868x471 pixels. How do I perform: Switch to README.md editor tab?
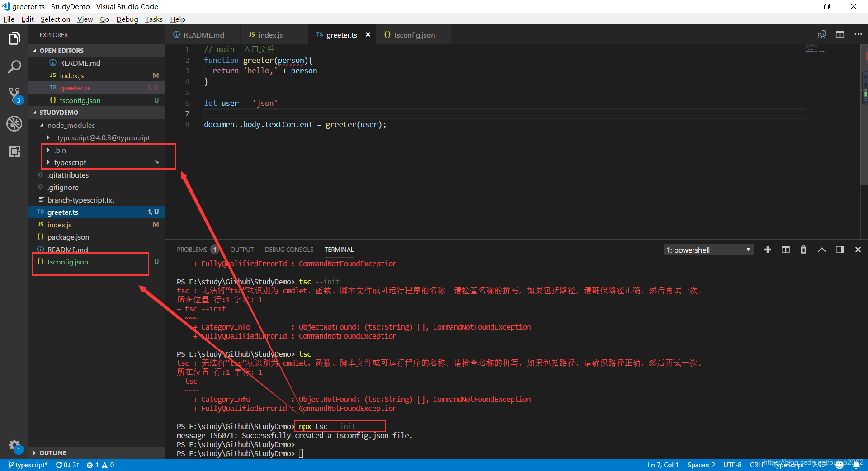click(x=203, y=35)
